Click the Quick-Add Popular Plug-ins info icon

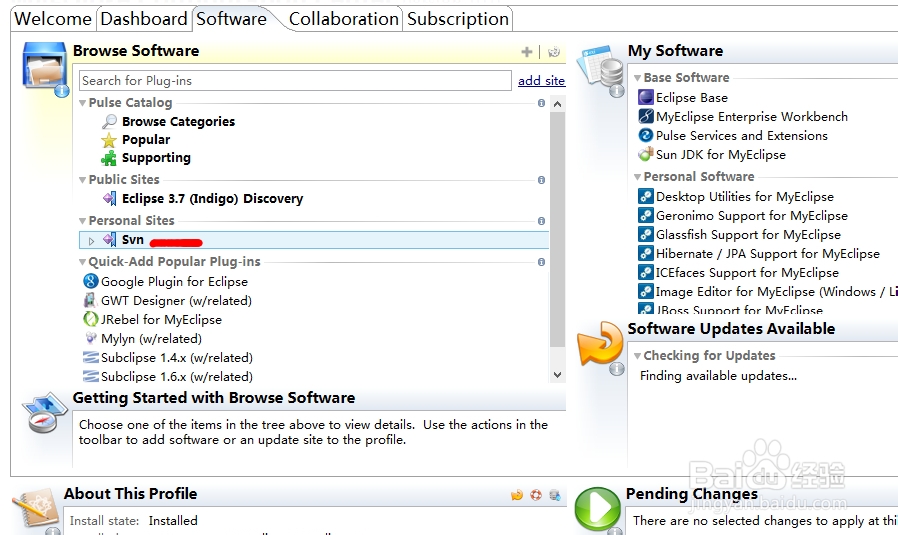click(541, 262)
